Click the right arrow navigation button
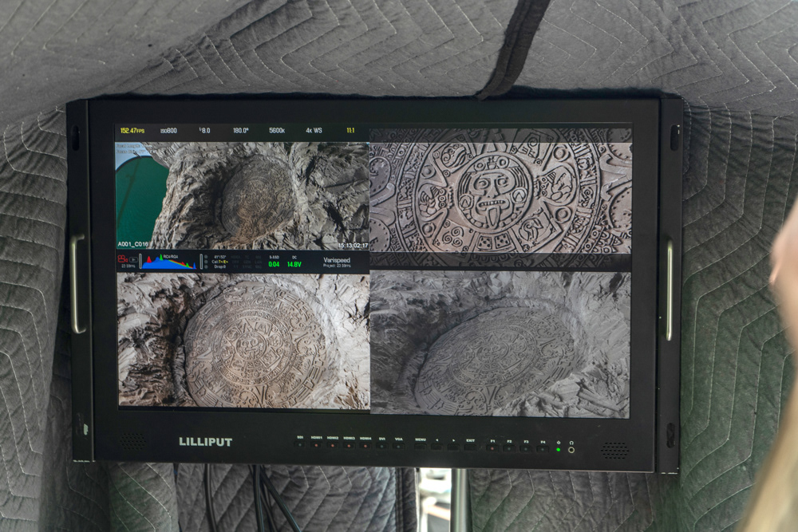 (x=453, y=447)
